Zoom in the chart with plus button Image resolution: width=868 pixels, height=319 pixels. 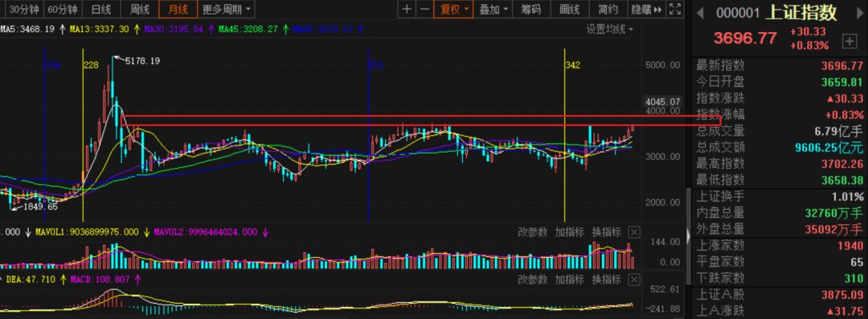tap(407, 9)
